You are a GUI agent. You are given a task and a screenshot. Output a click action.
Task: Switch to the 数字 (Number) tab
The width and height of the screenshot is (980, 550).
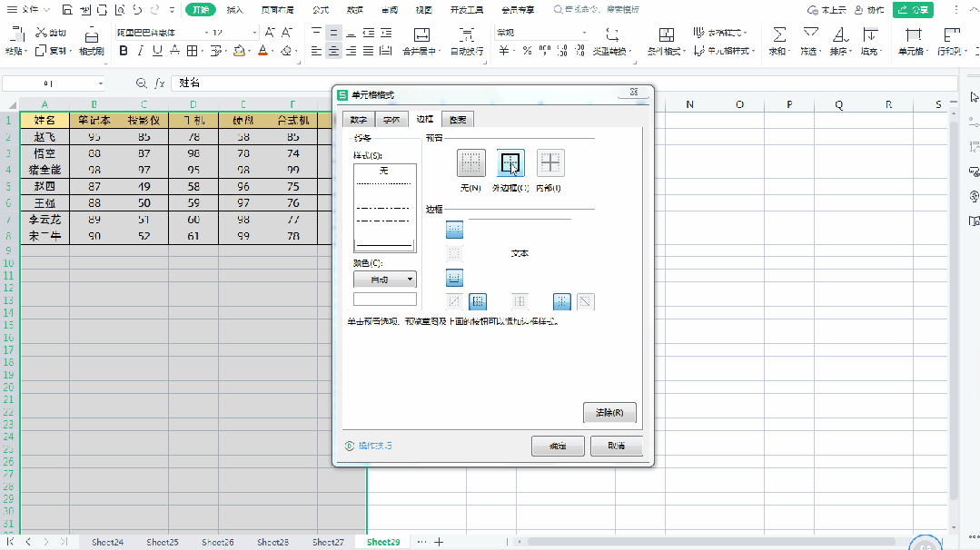click(358, 119)
